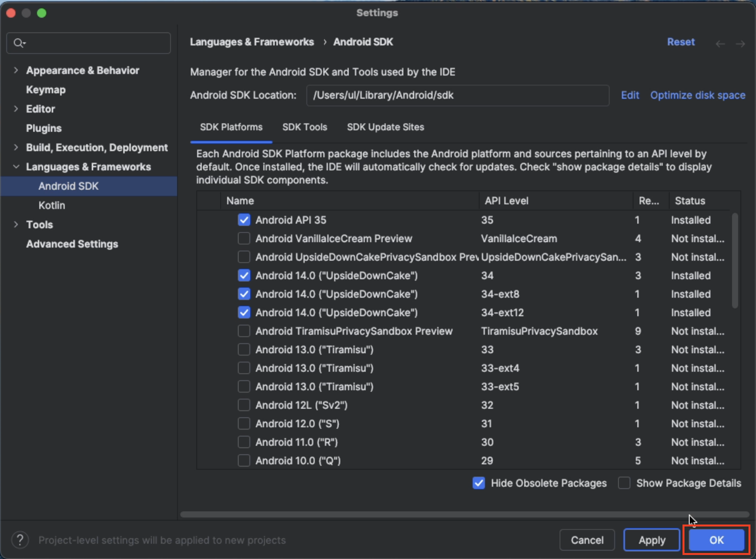Click the settings search field

pos(88,43)
